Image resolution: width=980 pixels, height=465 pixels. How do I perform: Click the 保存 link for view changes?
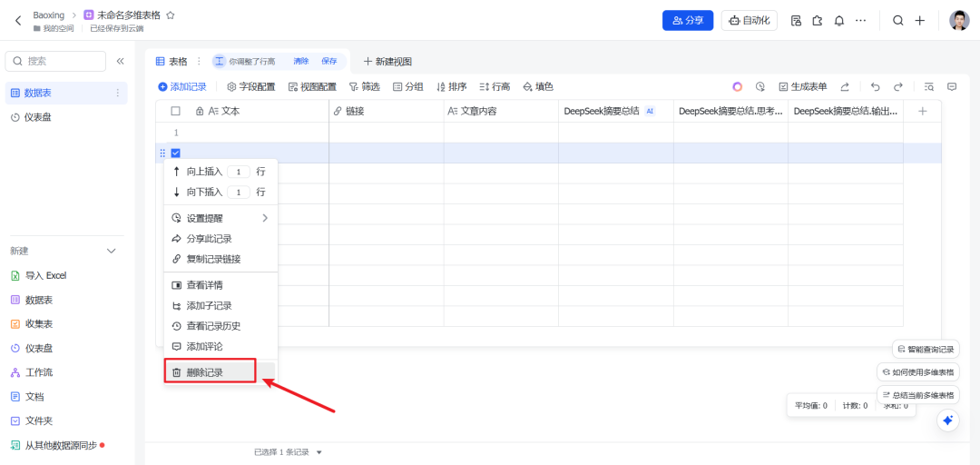point(329,62)
